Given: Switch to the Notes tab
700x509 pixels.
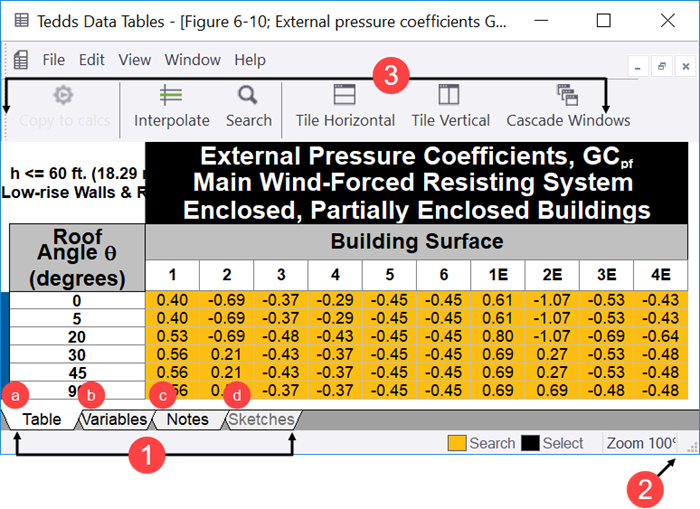Looking at the screenshot, I should pyautogui.click(x=188, y=420).
